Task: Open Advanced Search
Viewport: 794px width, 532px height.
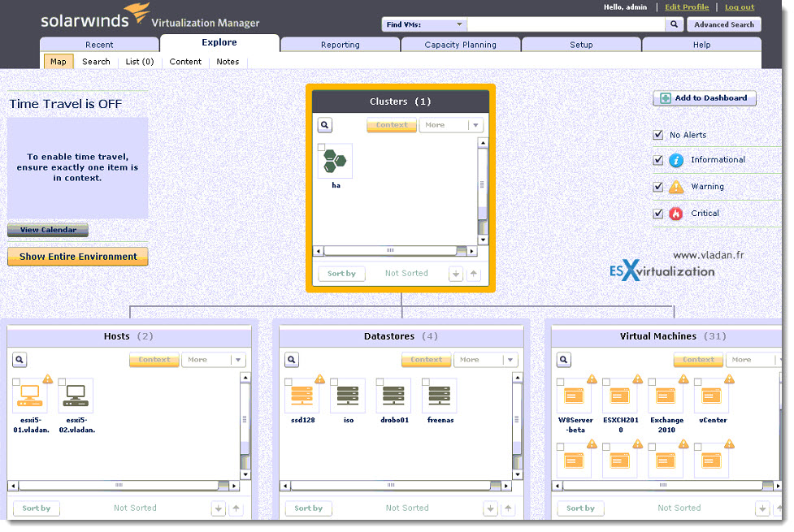Action: (x=724, y=24)
